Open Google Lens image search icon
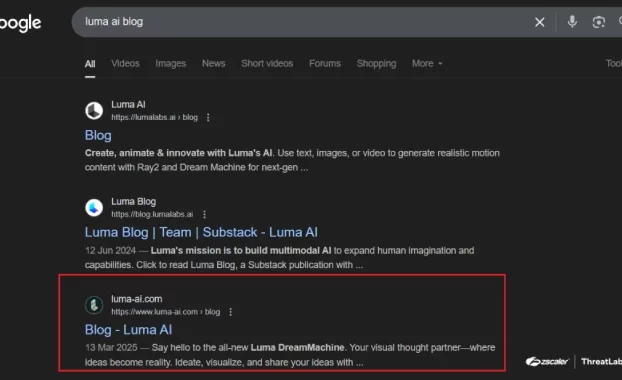This screenshot has height=380, width=622. (x=598, y=22)
